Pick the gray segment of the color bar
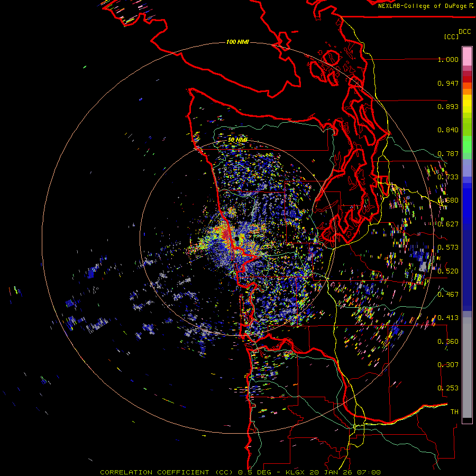This screenshot has height=476, width=476. (467, 368)
